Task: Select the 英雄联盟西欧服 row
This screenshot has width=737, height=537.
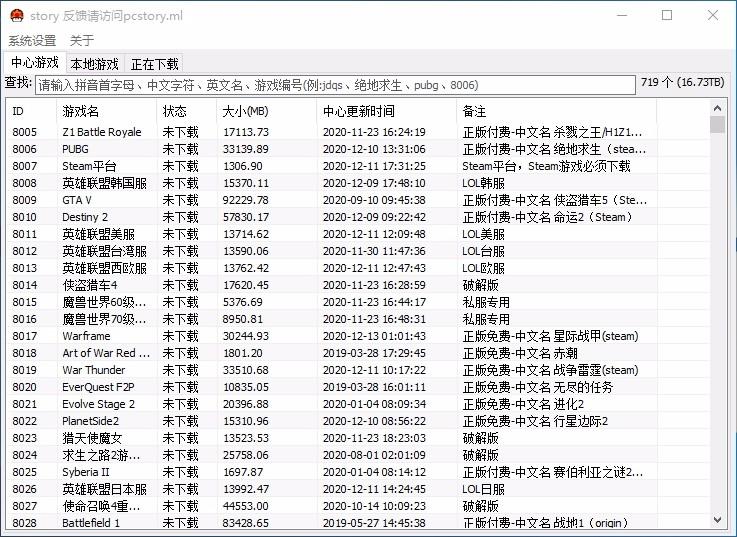Action: (x=358, y=268)
